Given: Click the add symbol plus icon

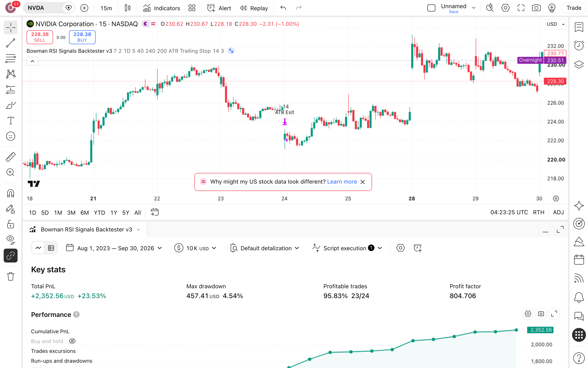Looking at the screenshot, I should click(84, 8).
